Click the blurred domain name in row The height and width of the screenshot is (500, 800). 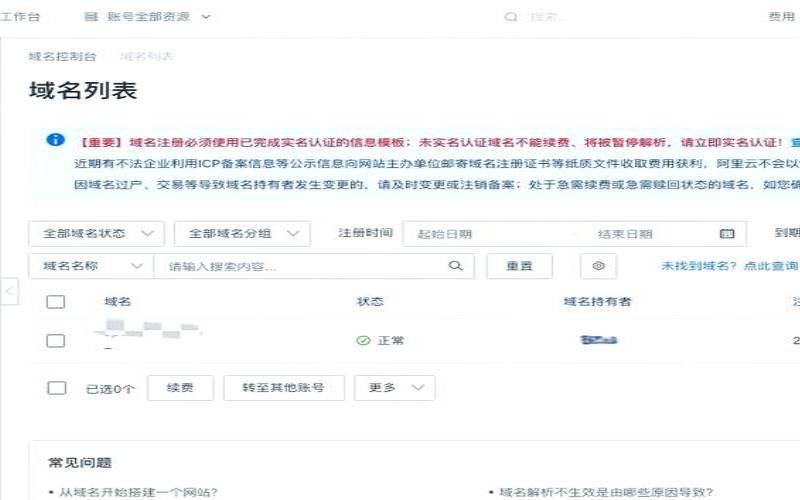click(x=148, y=330)
